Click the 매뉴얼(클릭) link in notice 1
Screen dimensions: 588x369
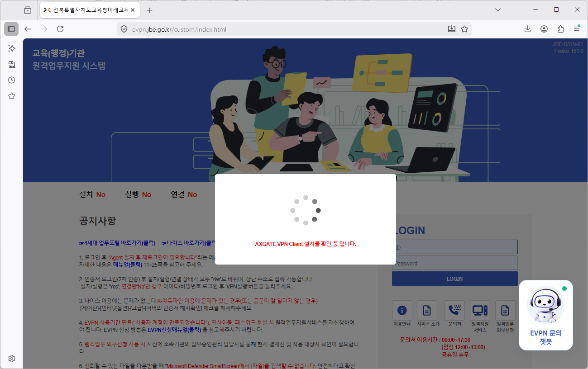[x=128, y=265]
